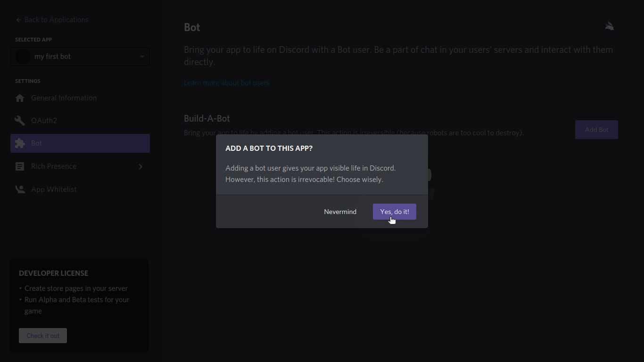Click the SELECTED APP label
Image resolution: width=644 pixels, height=362 pixels.
coord(33,40)
